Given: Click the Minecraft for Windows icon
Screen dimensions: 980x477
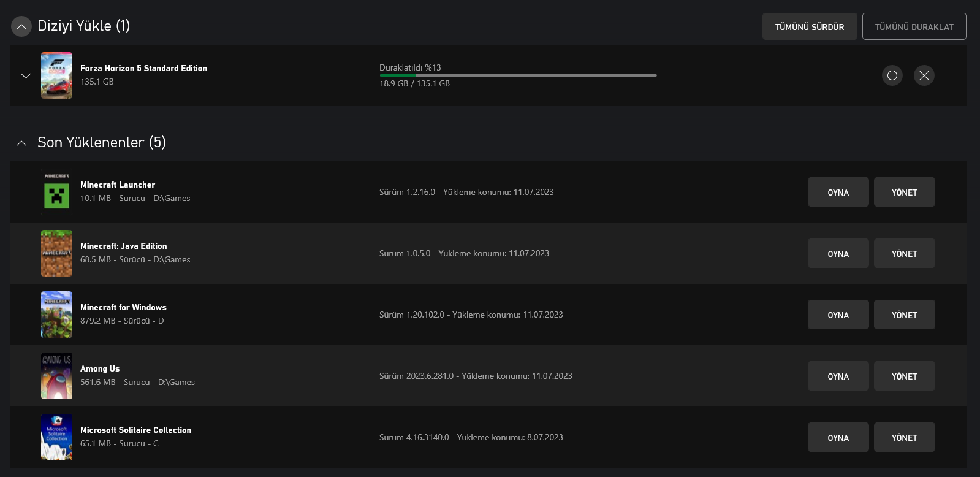Looking at the screenshot, I should pyautogui.click(x=56, y=315).
